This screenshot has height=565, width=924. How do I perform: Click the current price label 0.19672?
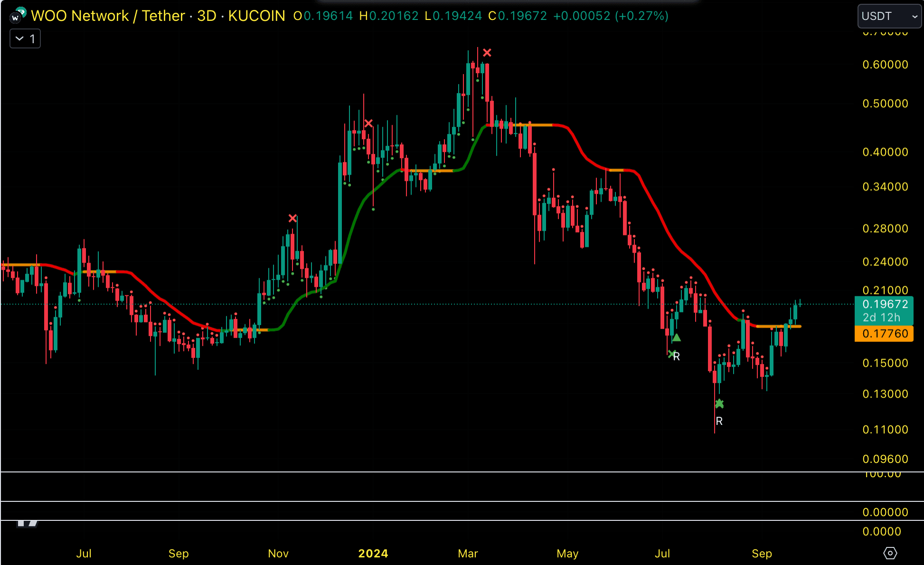pos(885,304)
